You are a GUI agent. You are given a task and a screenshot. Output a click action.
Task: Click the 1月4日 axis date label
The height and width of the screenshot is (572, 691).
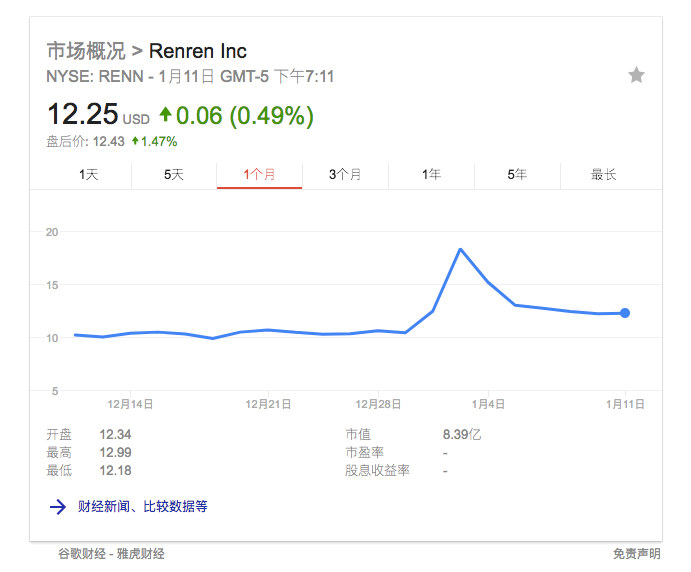point(488,404)
